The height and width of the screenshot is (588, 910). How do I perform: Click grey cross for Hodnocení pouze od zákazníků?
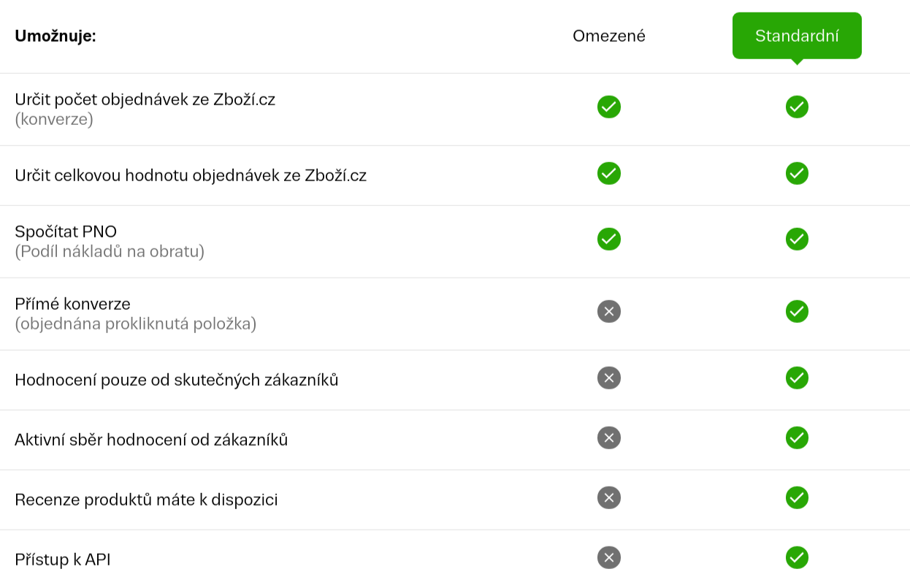pos(609,378)
